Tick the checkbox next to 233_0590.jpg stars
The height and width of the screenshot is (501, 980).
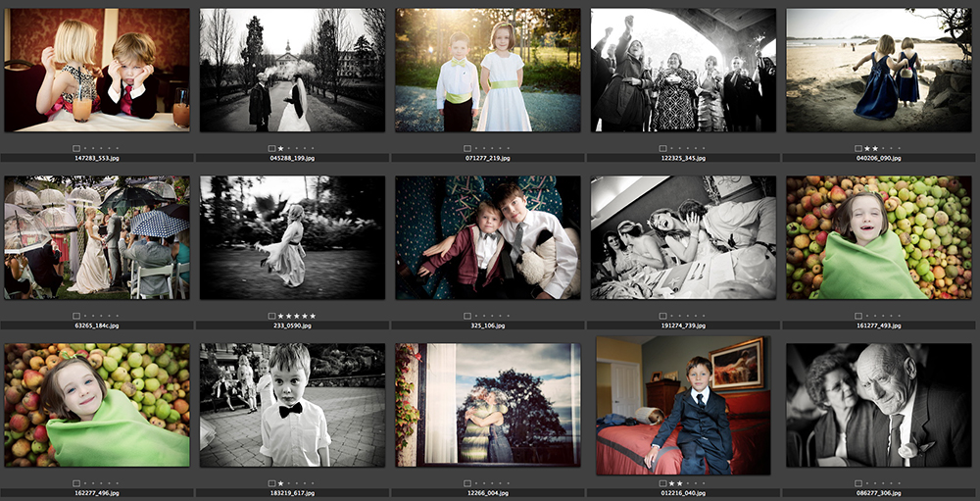click(271, 316)
